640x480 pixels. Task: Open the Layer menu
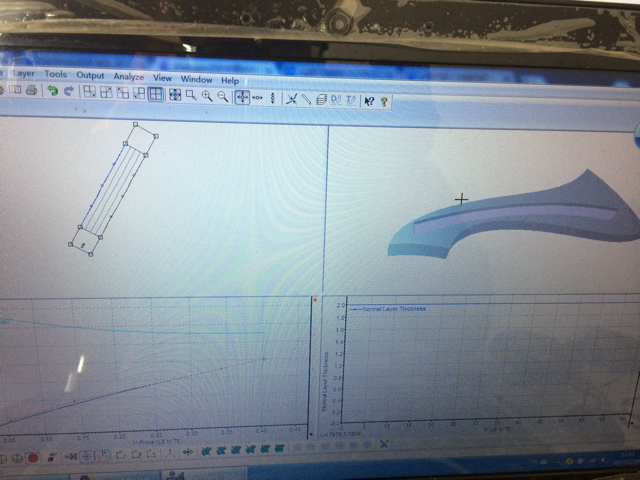click(24, 73)
